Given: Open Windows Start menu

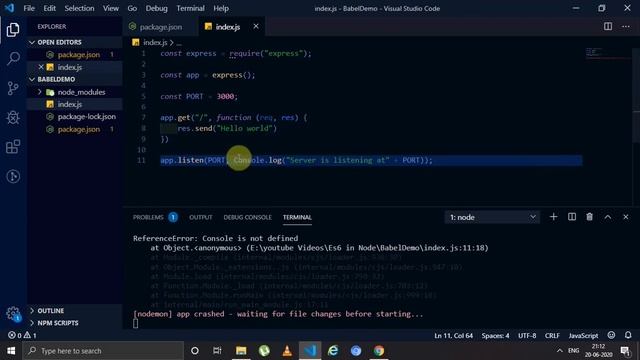Looking at the screenshot, I should pos(11,351).
